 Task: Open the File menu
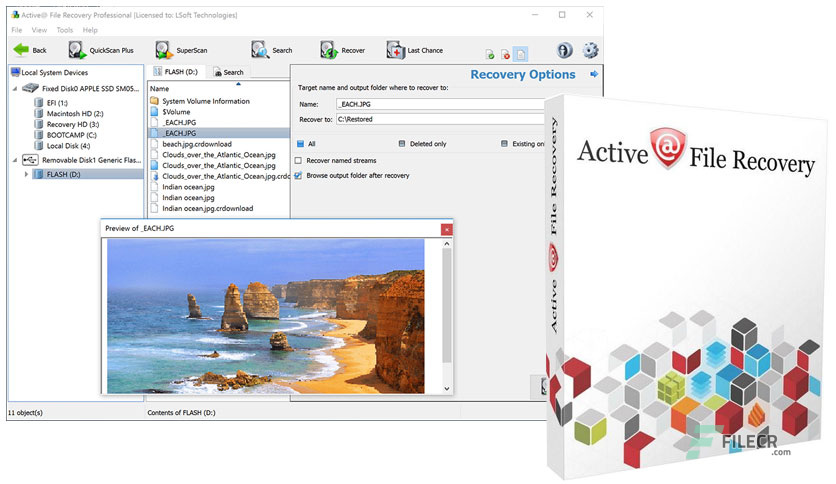pyautogui.click(x=17, y=30)
